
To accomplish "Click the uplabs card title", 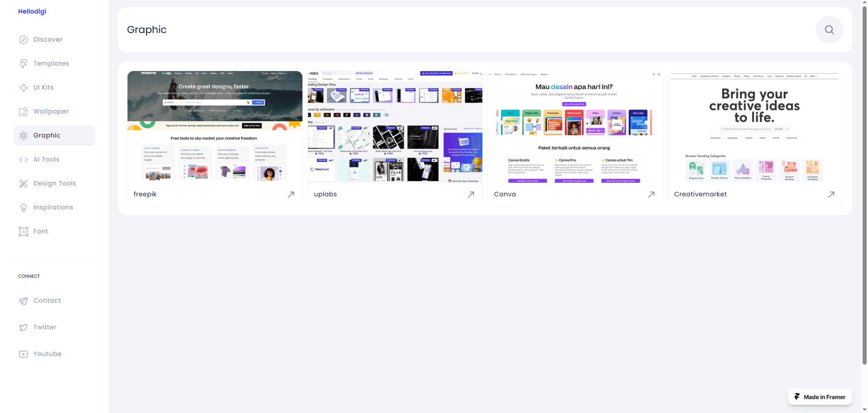I will [x=325, y=194].
